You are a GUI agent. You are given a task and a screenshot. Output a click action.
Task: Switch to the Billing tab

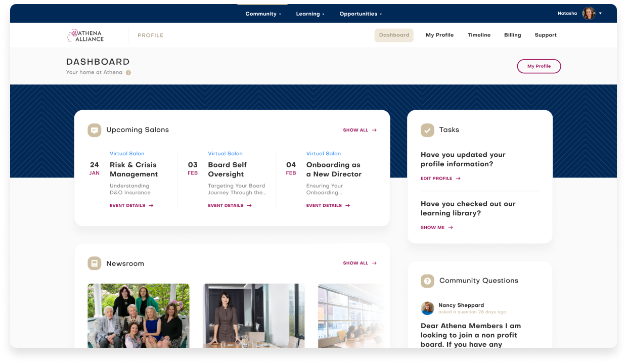[512, 35]
